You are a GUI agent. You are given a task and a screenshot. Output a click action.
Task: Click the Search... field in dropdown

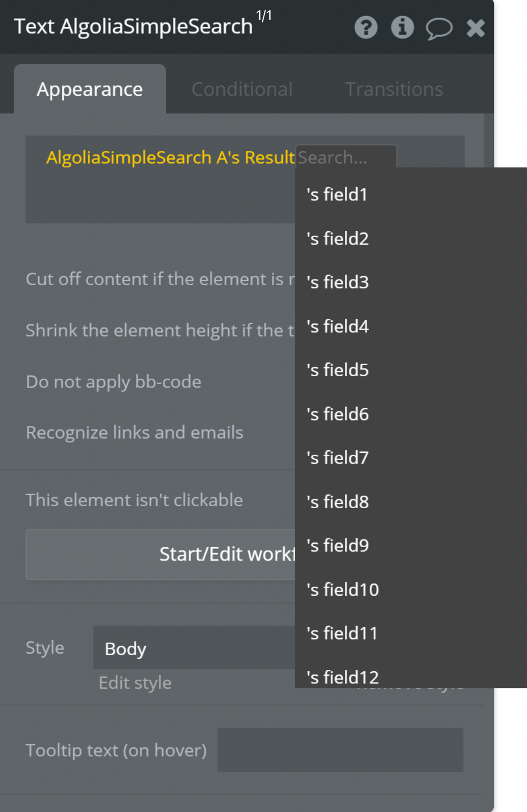(346, 157)
